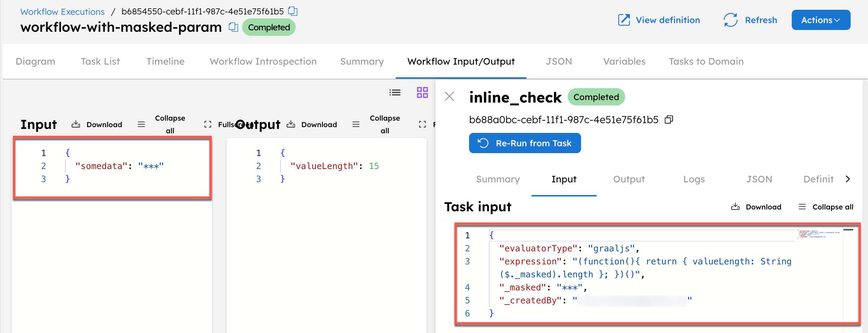
Task: Click the "somedata" key in Input JSON
Action: 101,166
